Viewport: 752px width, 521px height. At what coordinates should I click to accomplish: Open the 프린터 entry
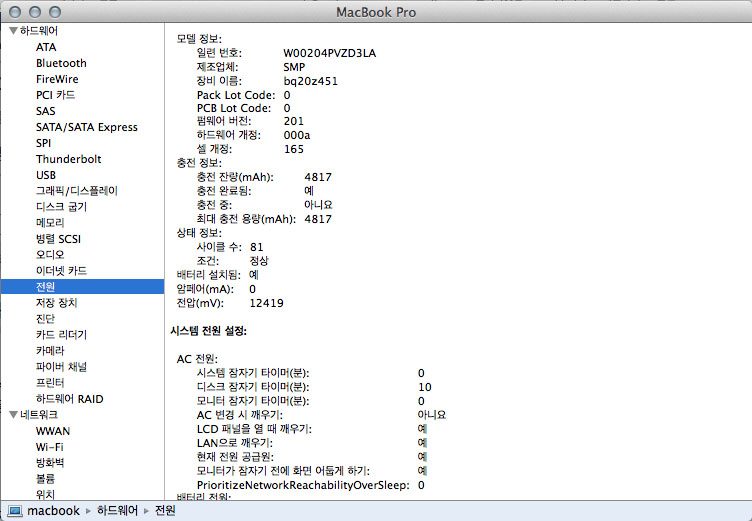tap(50, 382)
